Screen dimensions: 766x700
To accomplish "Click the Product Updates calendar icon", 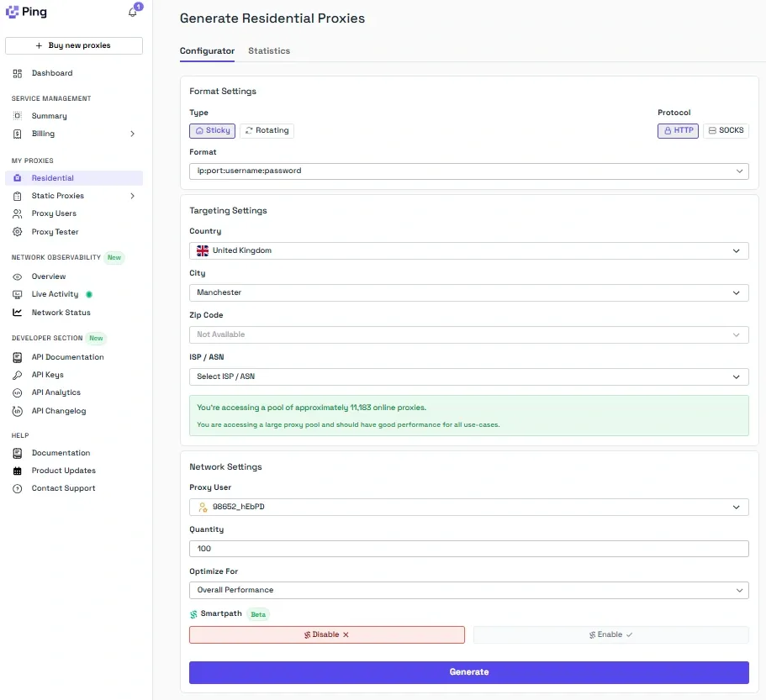I will pyautogui.click(x=18, y=471).
